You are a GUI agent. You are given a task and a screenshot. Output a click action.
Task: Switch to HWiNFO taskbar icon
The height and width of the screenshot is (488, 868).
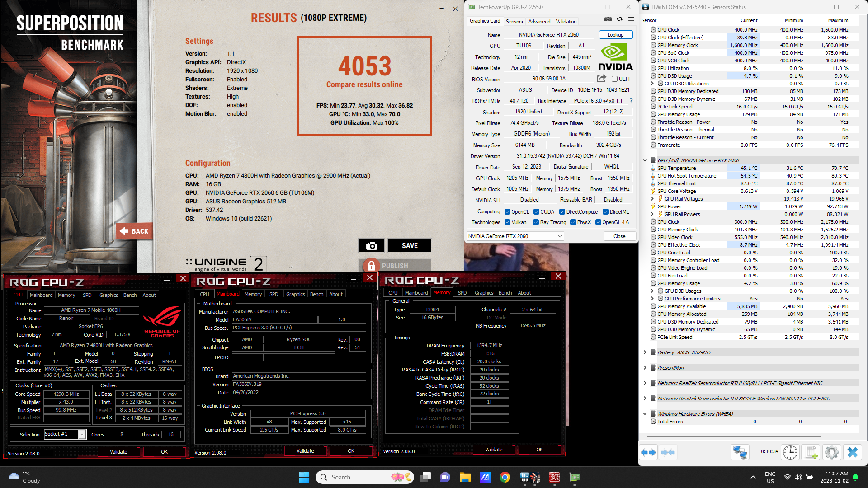[x=524, y=477]
